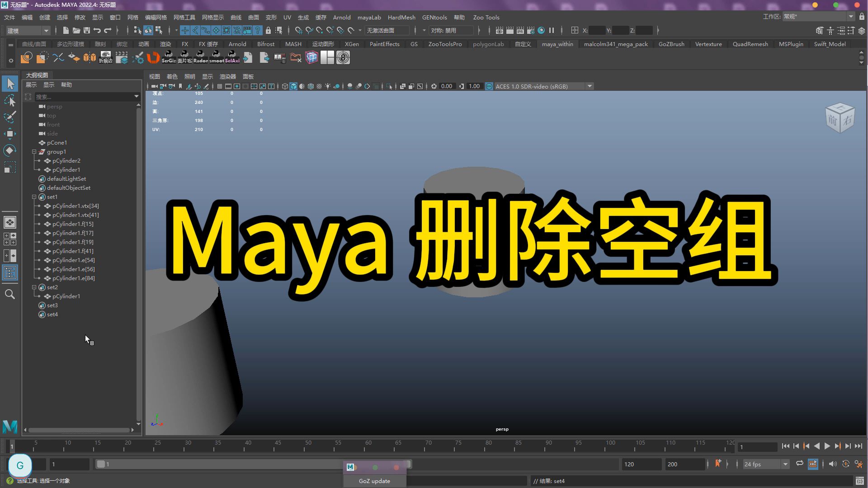Toggle wireframe display in viewport toolbar
Viewport: 868px width, 488px height.
285,86
